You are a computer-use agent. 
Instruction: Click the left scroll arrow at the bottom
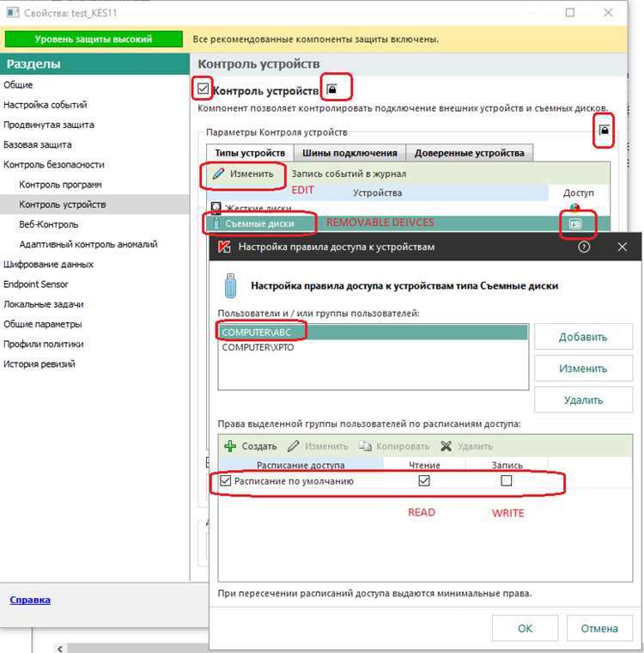(x=61, y=649)
